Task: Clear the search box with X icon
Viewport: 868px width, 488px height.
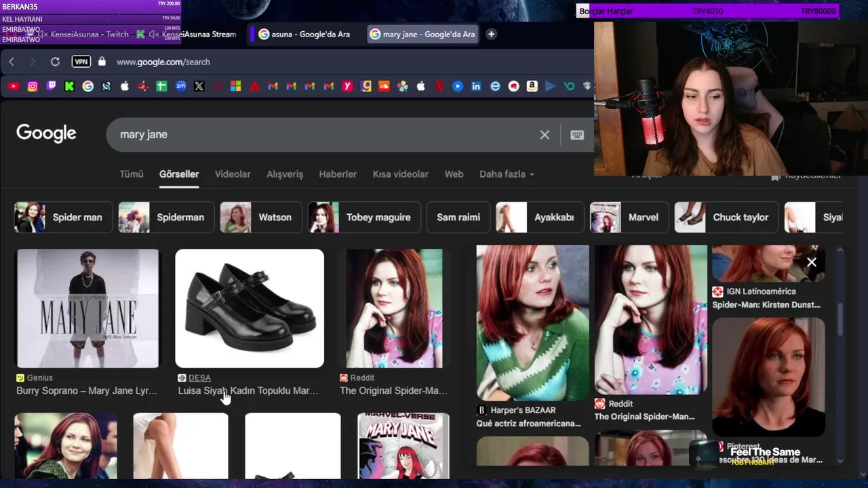Action: [545, 135]
